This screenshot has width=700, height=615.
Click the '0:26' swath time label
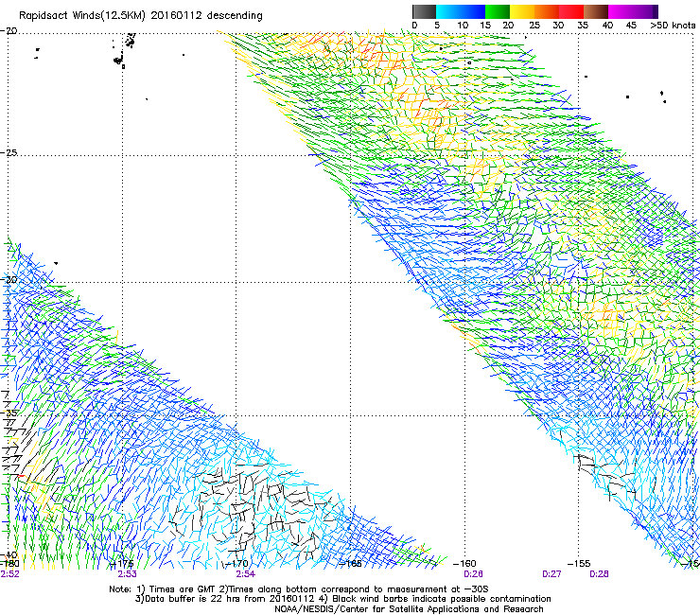[x=473, y=574]
